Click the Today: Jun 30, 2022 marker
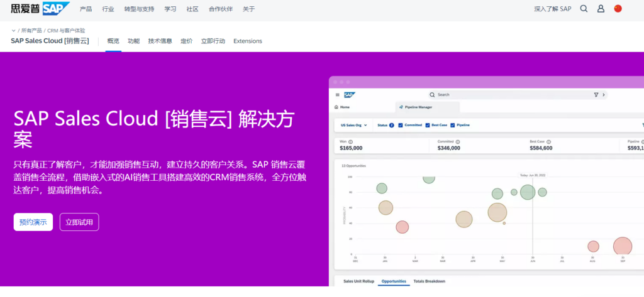The image size is (644, 297). pos(532,175)
